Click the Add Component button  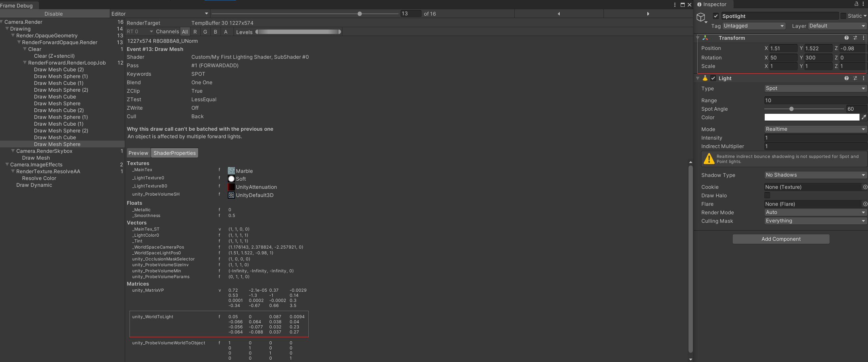(x=781, y=239)
